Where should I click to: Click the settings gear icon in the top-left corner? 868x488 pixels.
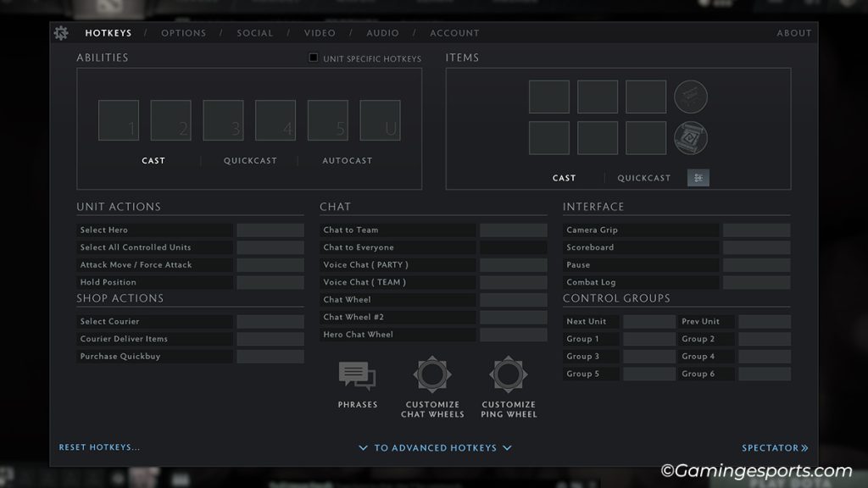[x=60, y=33]
